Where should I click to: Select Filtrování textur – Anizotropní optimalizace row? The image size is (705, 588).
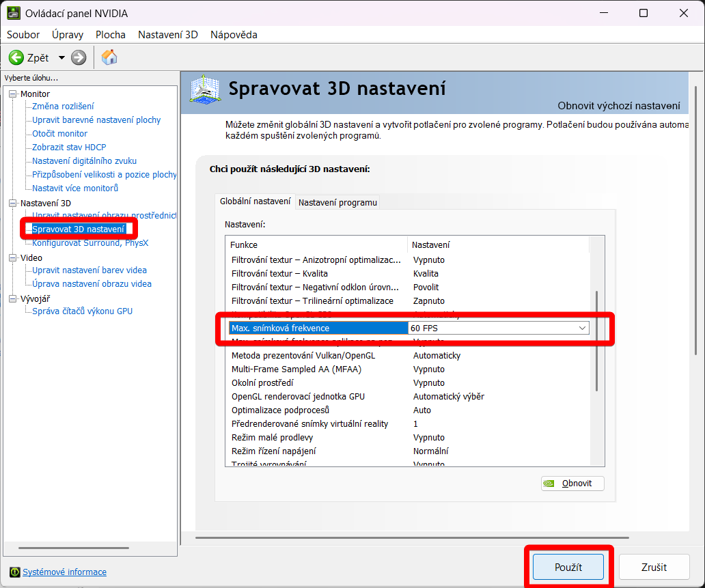pos(409,260)
